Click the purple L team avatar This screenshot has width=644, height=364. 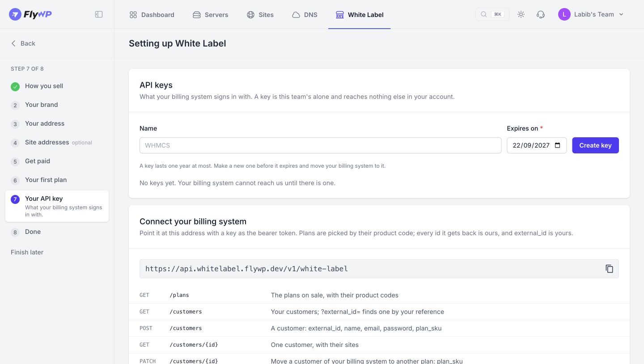click(564, 14)
